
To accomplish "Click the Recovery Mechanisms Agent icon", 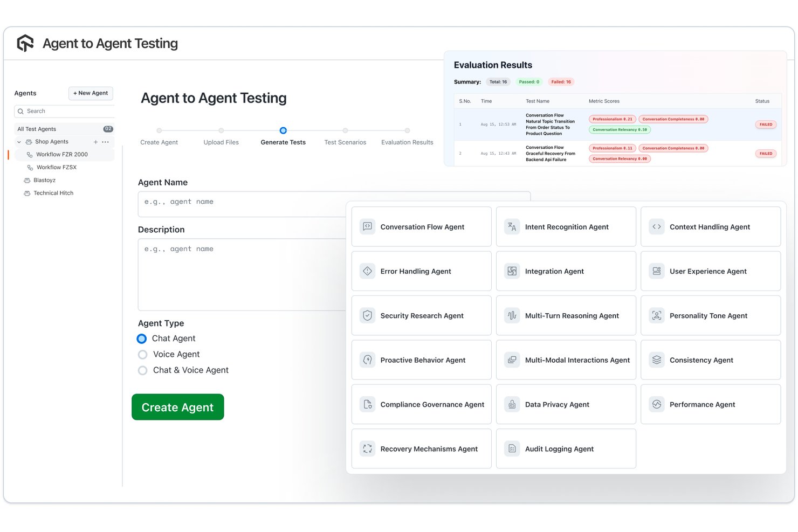I will (368, 448).
